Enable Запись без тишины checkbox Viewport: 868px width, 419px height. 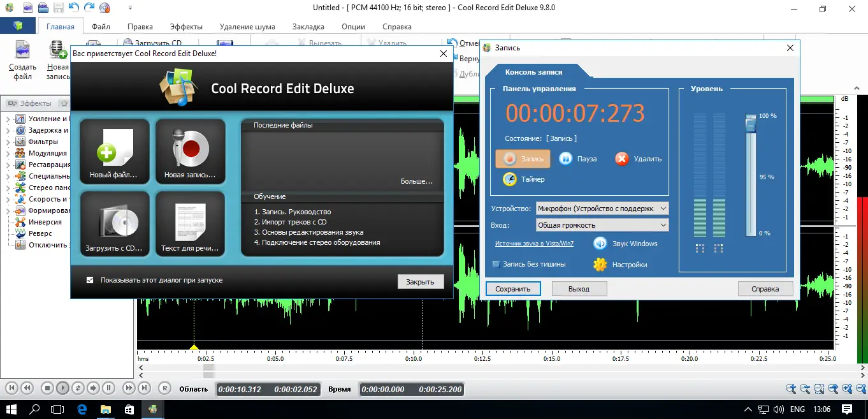[x=496, y=264]
